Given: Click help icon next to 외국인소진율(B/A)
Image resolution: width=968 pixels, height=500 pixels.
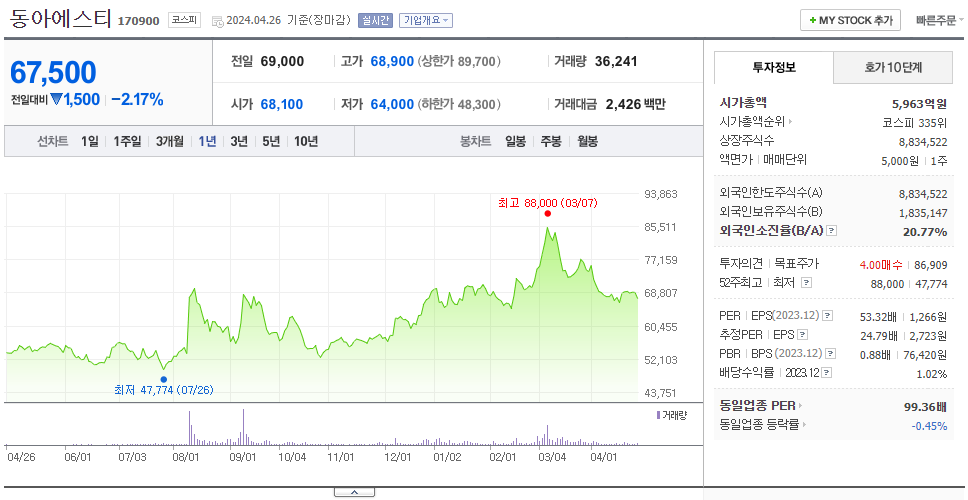Looking at the screenshot, I should pyautogui.click(x=832, y=230).
